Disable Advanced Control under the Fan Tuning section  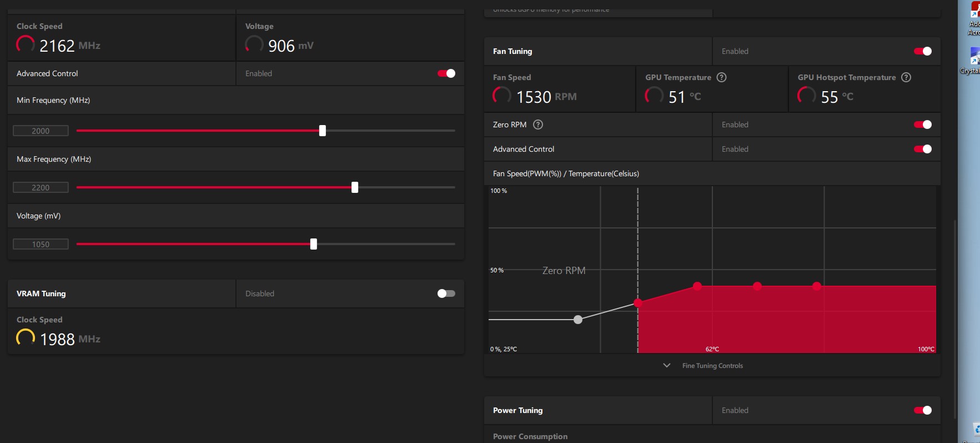pos(922,149)
